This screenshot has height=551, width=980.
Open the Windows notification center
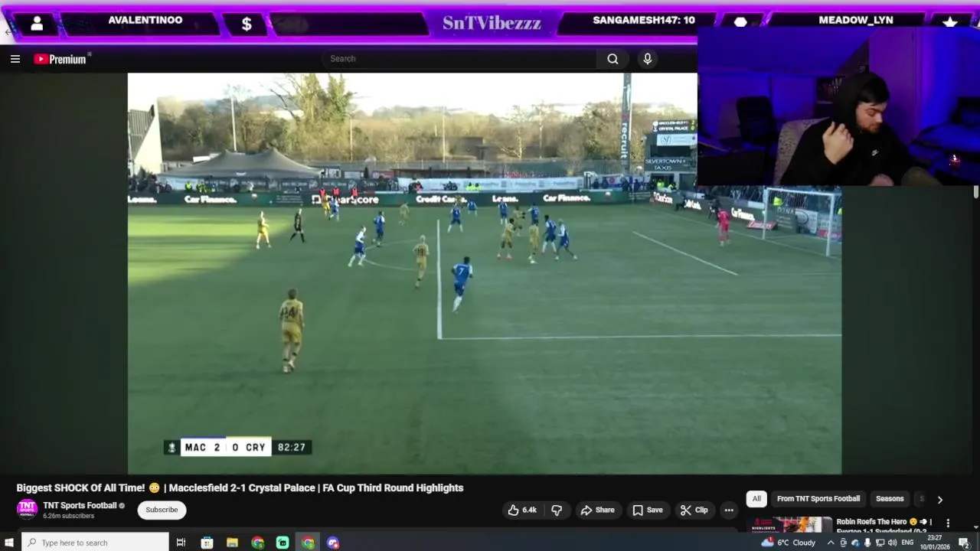pos(964,543)
